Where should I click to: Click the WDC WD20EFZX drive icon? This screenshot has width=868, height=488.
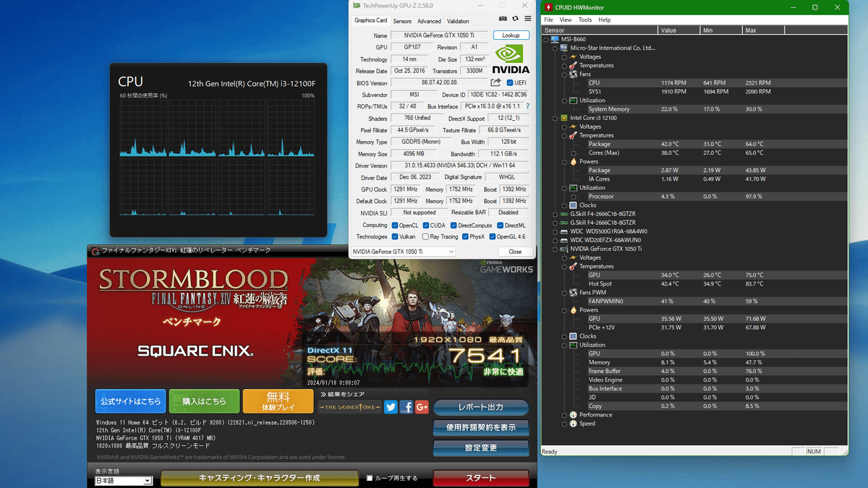tap(564, 240)
